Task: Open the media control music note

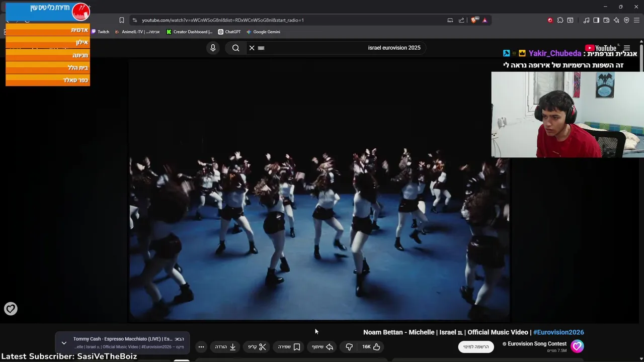Action: [x=586, y=20]
